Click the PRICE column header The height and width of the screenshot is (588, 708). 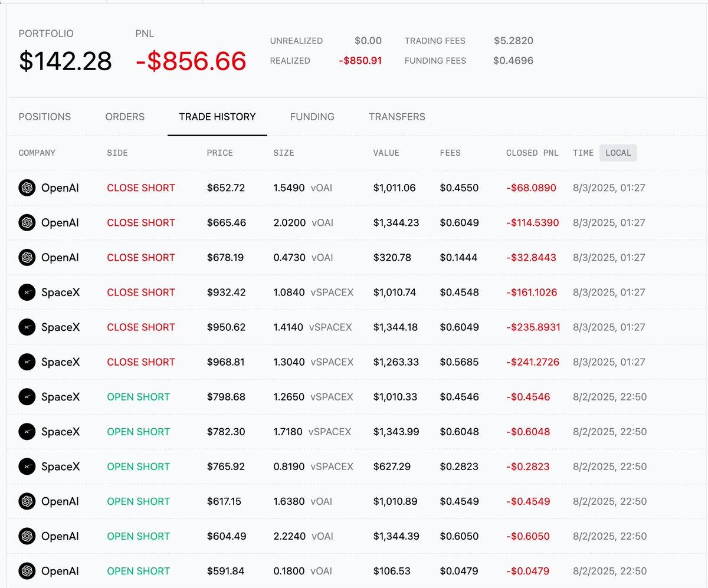tap(220, 153)
